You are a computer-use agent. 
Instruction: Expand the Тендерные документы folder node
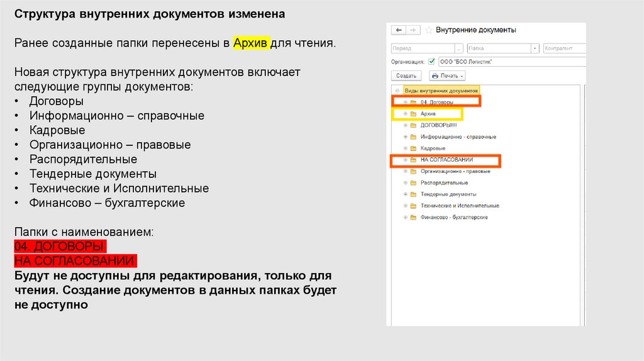coord(406,194)
